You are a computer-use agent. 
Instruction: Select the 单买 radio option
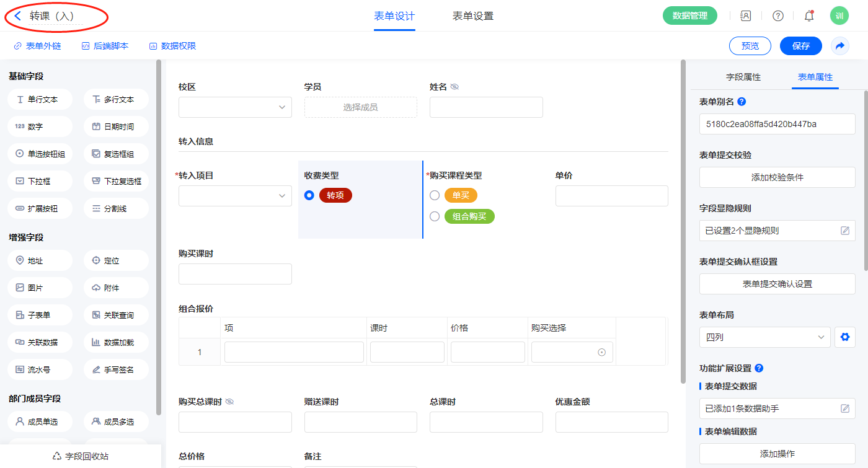435,195
